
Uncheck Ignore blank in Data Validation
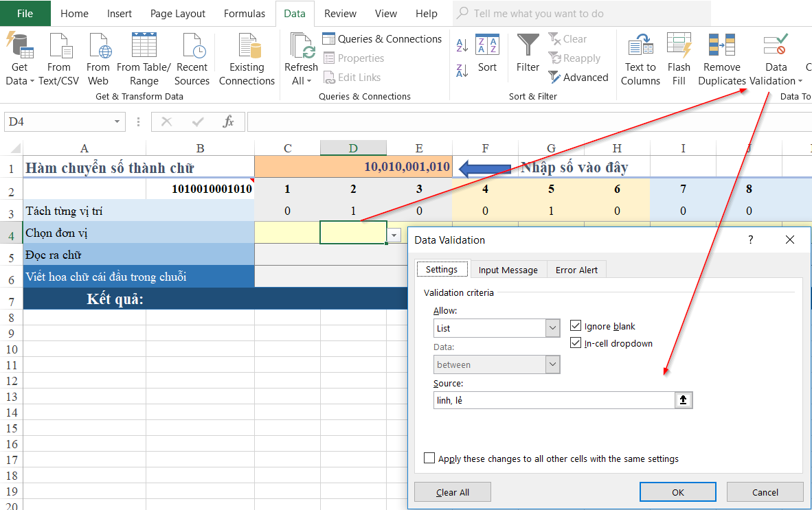576,325
